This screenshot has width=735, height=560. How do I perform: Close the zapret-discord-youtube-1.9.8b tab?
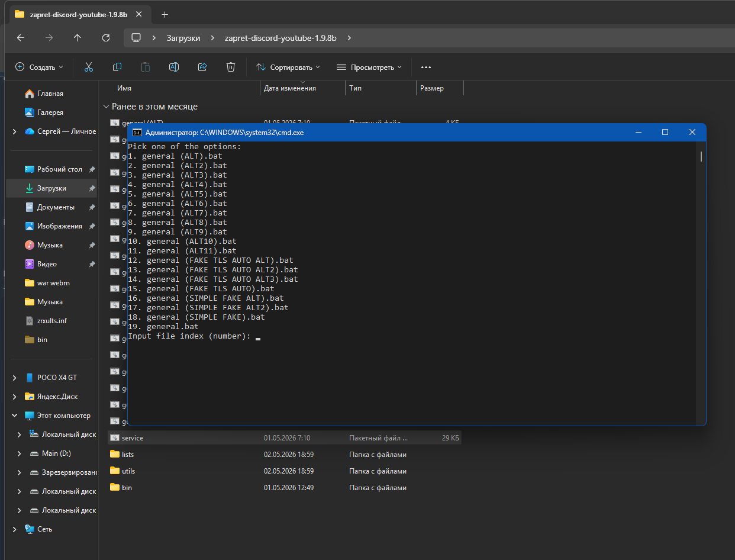coord(140,14)
